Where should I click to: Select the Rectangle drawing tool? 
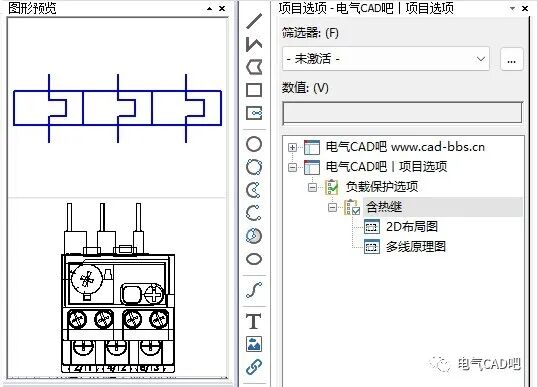[x=254, y=90]
